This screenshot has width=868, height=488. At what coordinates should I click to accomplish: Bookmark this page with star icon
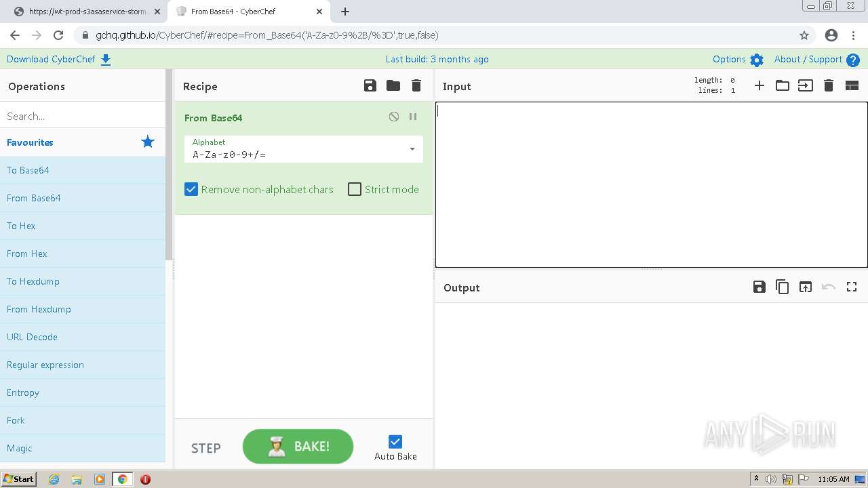point(804,35)
